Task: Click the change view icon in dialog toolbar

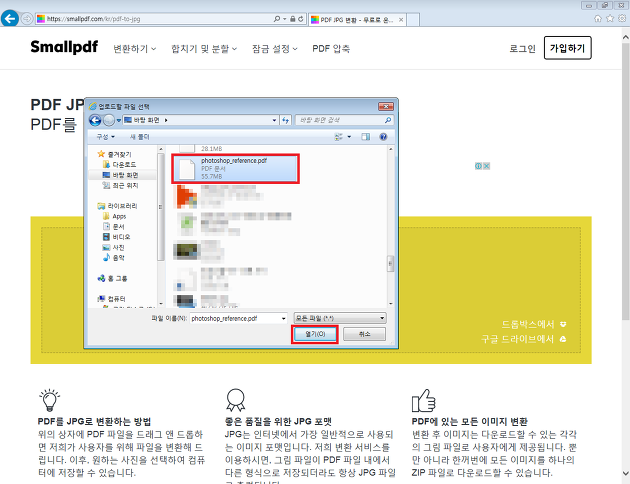Action: tap(339, 137)
